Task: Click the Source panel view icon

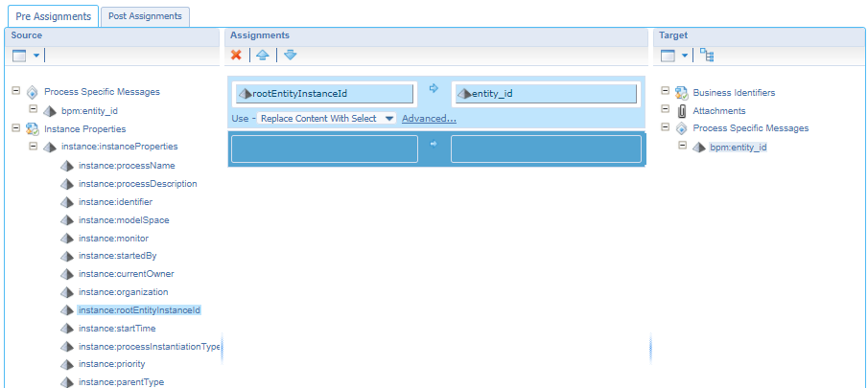Action: click(x=19, y=56)
